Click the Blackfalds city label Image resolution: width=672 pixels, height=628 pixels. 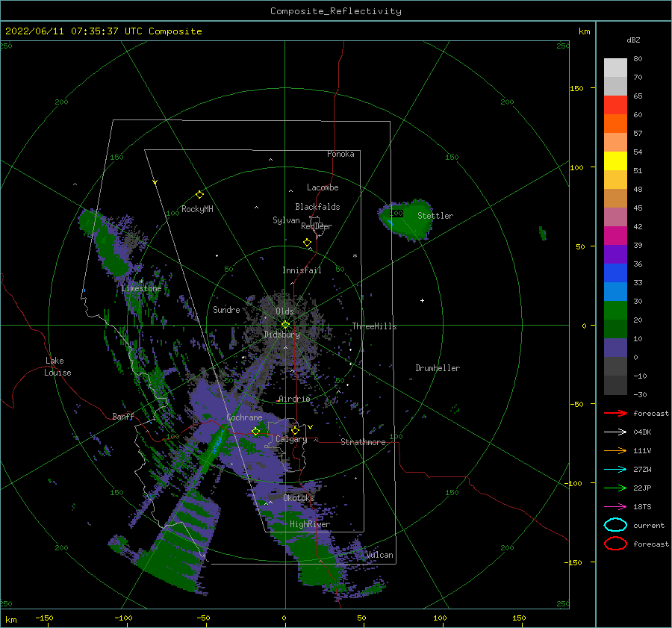click(x=317, y=207)
